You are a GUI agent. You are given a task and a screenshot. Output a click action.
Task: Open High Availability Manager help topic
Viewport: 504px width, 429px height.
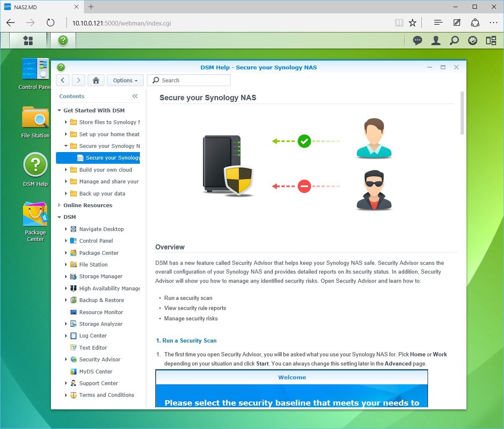pos(109,288)
